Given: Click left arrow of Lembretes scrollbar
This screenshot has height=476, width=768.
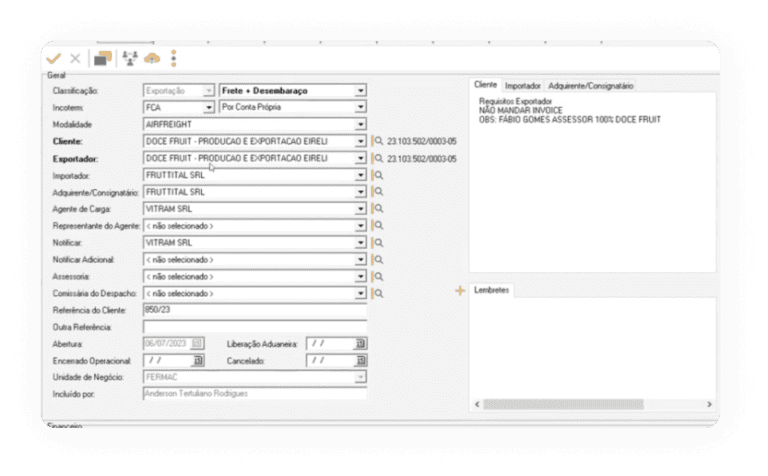Looking at the screenshot, I should point(477,405).
